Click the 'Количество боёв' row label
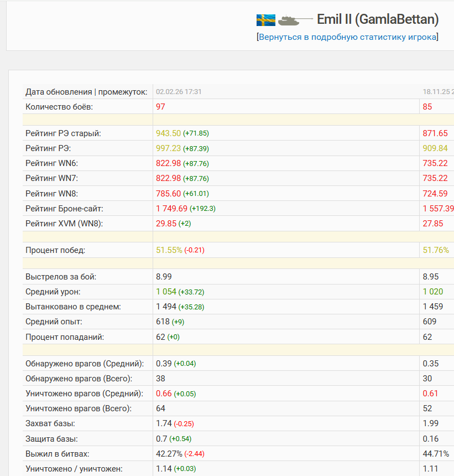This screenshot has height=476, width=454. [59, 107]
